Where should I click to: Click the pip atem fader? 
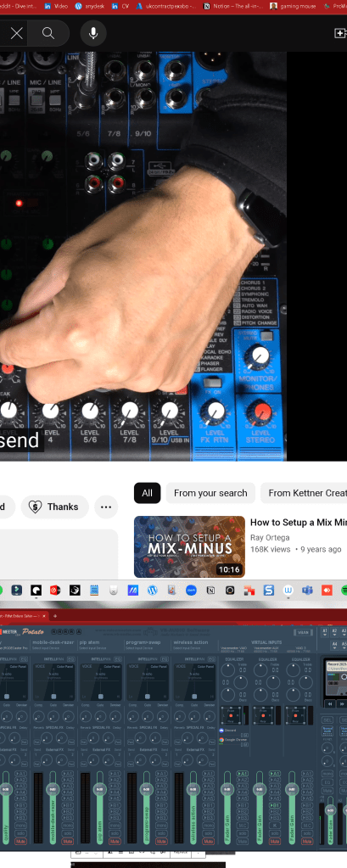pos(99,789)
